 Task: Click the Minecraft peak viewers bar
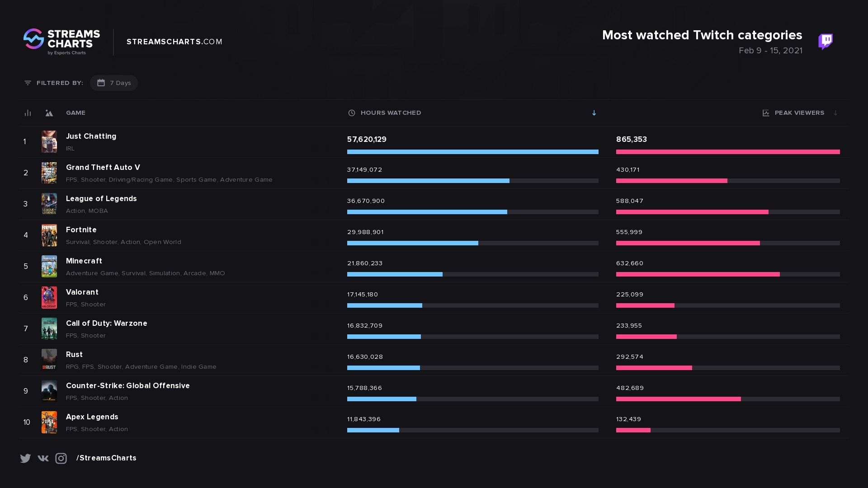click(698, 274)
